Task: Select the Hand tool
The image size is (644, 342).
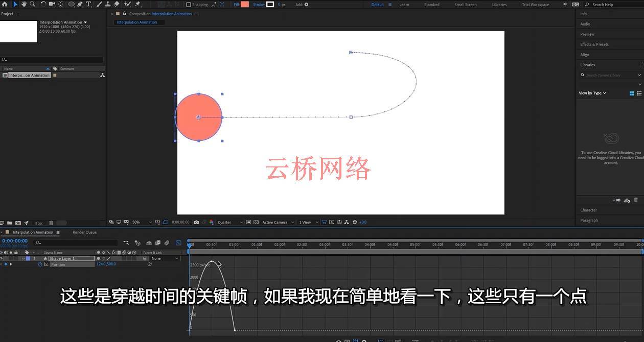Action: (24, 4)
